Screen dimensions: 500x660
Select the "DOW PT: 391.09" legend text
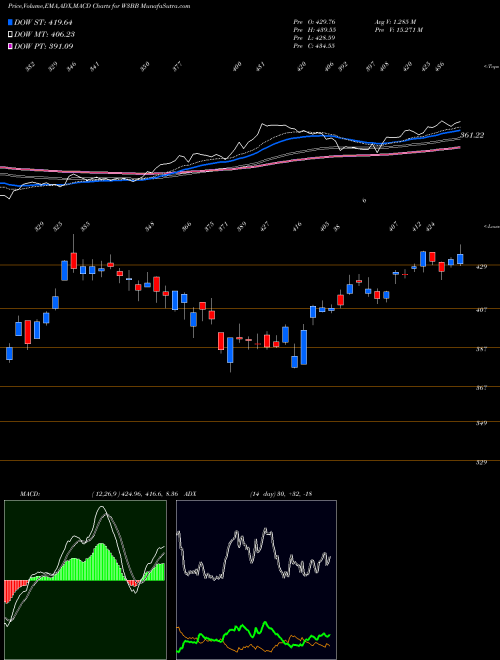coord(43,46)
